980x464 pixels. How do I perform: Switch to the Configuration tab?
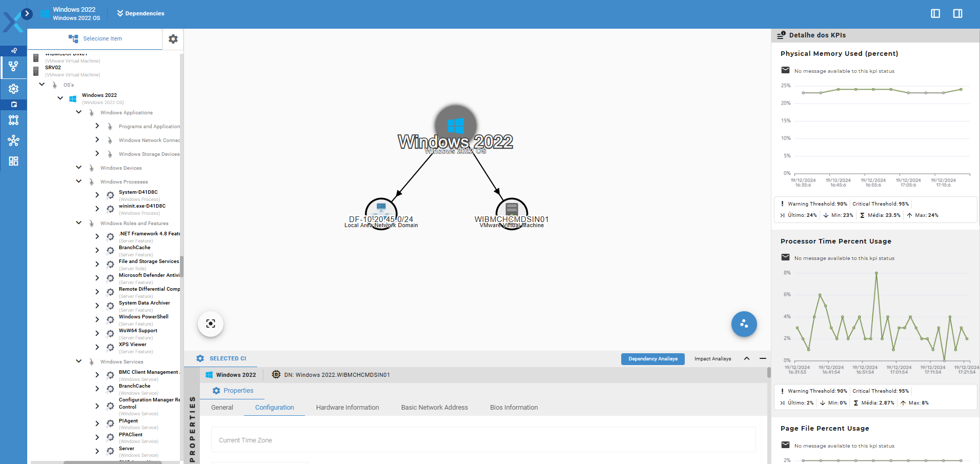pos(274,408)
